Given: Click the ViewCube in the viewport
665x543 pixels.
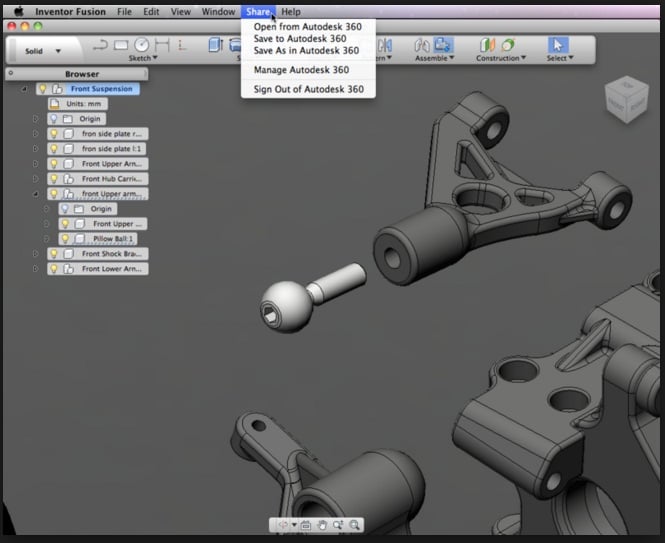Looking at the screenshot, I should tap(626, 100).
